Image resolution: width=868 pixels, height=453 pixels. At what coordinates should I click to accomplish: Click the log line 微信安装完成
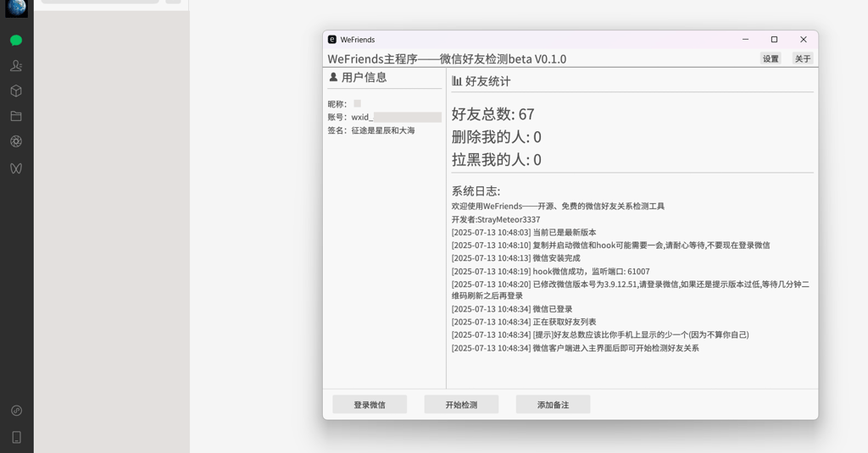point(516,258)
